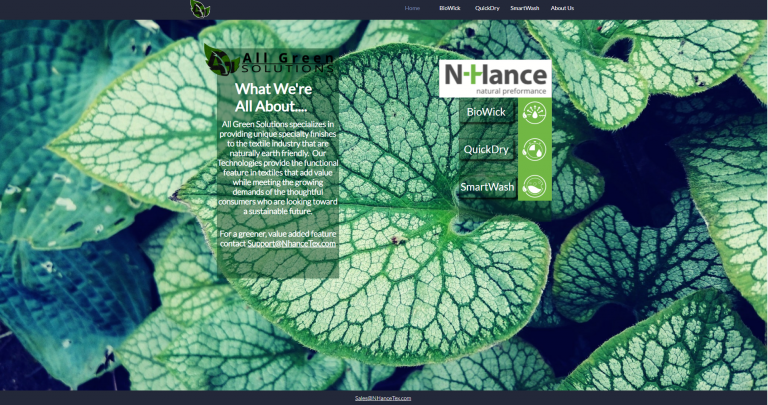Click the N-Hance natural performance logo
768x405 pixels.
coord(495,78)
